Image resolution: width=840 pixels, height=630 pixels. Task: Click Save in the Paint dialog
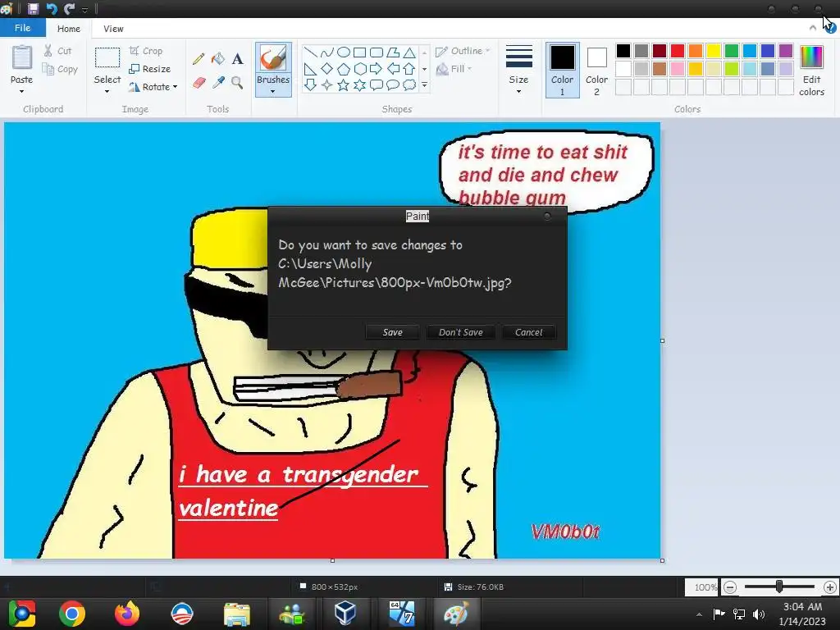[392, 332]
